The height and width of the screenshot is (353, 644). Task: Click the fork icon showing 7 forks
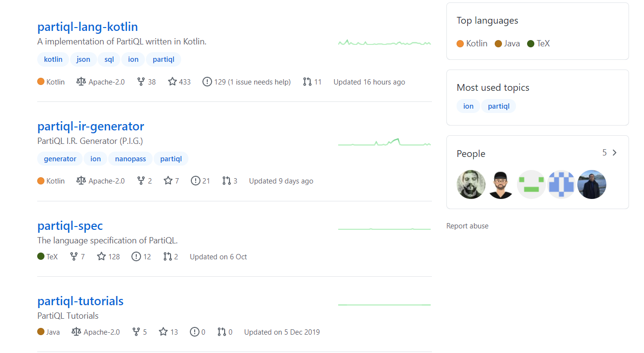pos(74,257)
